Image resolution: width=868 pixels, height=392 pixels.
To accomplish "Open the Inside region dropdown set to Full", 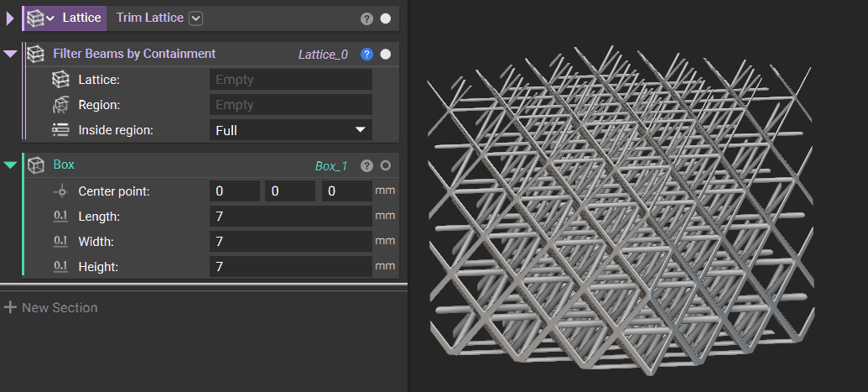I will click(x=290, y=130).
